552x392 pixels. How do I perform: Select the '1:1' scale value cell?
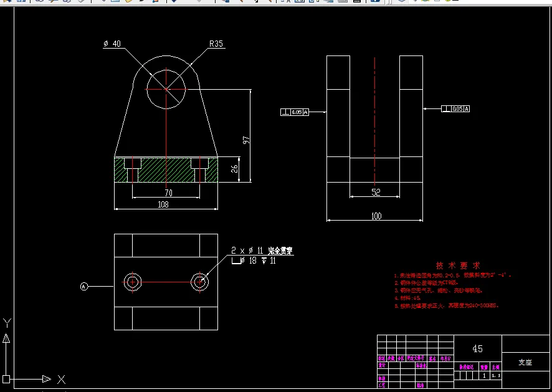[496, 376]
